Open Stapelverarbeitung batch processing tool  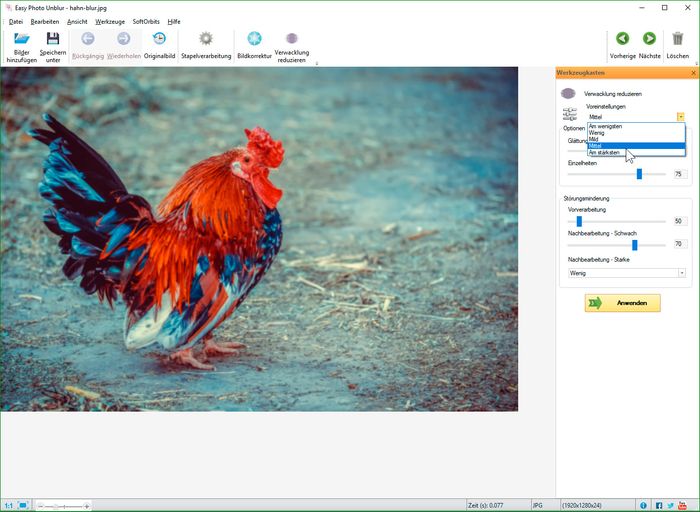(x=205, y=39)
